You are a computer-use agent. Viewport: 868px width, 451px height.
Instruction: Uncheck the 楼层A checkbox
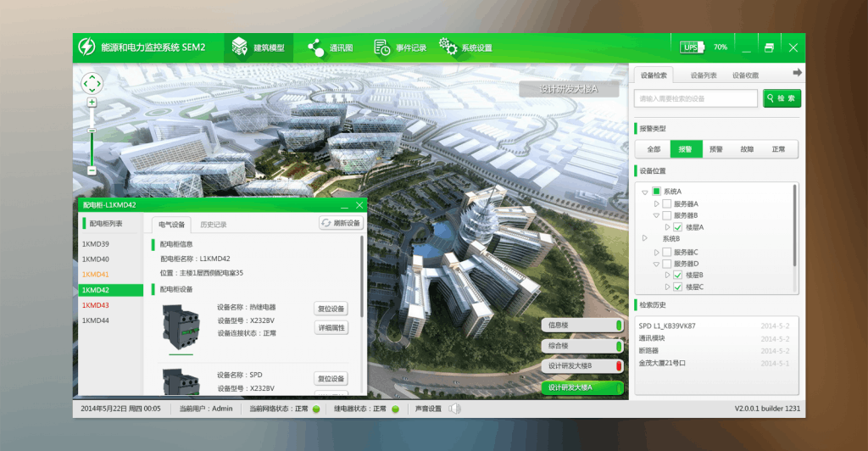pyautogui.click(x=678, y=227)
